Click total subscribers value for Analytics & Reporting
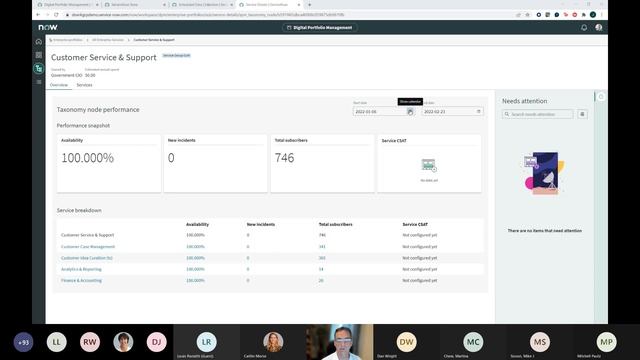The image size is (640, 360). (x=321, y=269)
